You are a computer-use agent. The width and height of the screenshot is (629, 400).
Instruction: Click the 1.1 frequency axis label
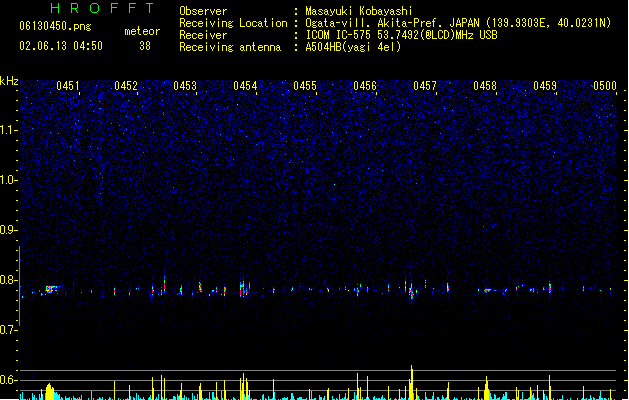(x=8, y=130)
